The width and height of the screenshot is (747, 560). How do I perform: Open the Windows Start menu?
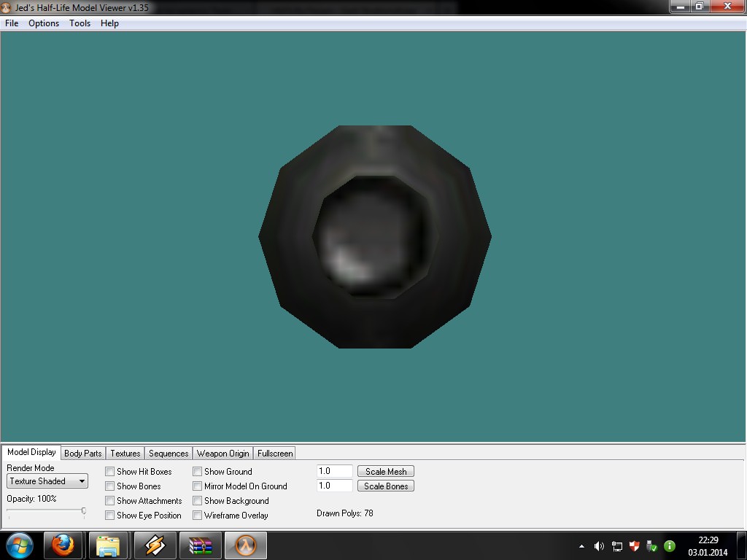tap(20, 545)
